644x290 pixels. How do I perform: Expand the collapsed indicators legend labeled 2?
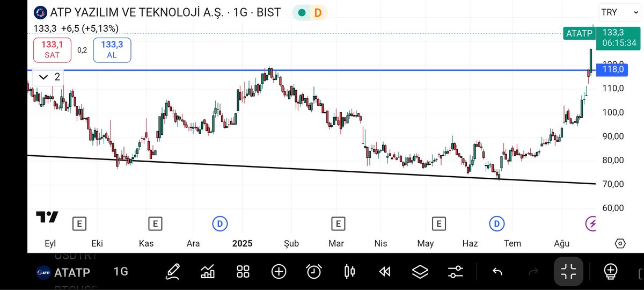(48, 77)
